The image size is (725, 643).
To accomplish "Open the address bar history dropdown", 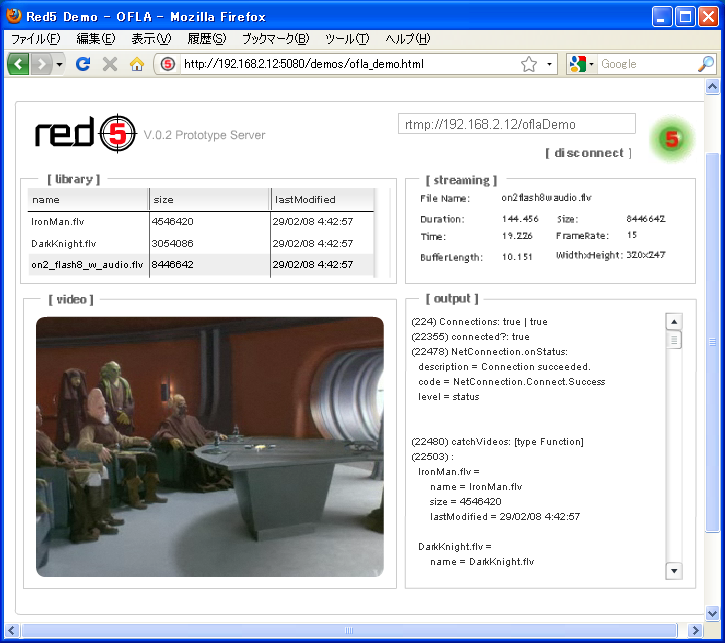I will (x=549, y=64).
